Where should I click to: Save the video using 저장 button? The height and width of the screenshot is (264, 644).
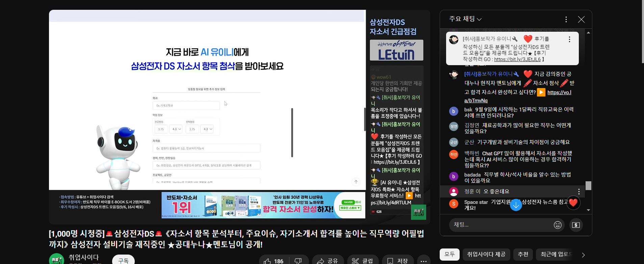click(398, 261)
